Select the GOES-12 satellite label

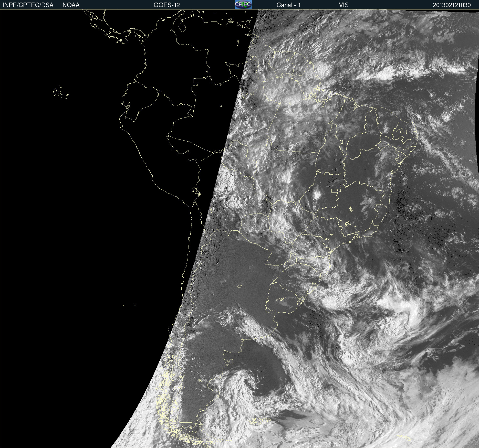167,5
